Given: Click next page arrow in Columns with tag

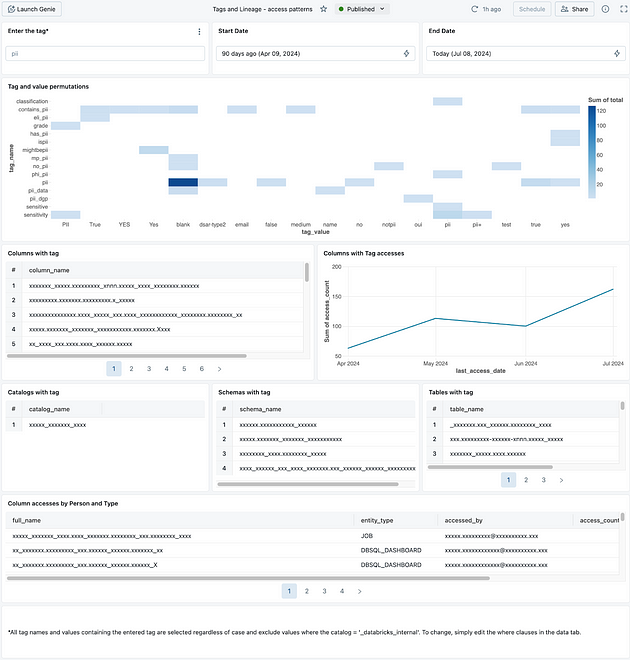Looking at the screenshot, I should (219, 369).
